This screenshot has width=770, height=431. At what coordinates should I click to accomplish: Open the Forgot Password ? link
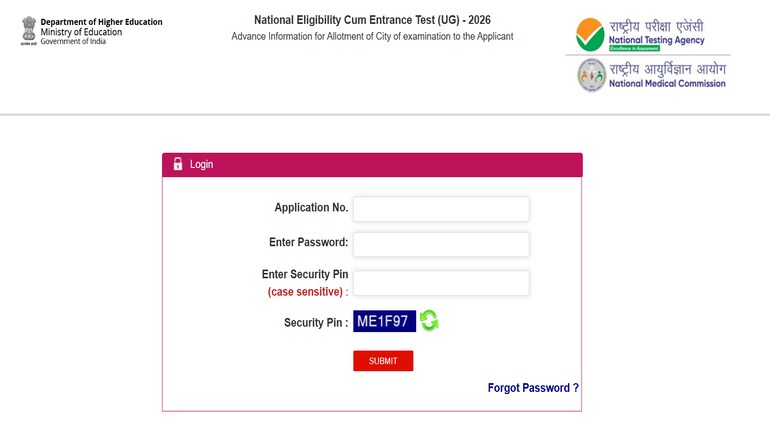click(x=533, y=388)
